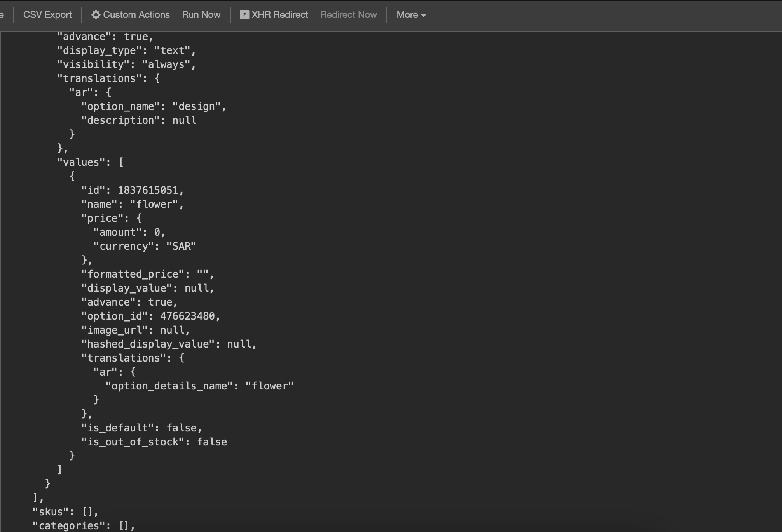This screenshot has width=782, height=532.
Task: Click the "categories" key
Action: click(69, 526)
